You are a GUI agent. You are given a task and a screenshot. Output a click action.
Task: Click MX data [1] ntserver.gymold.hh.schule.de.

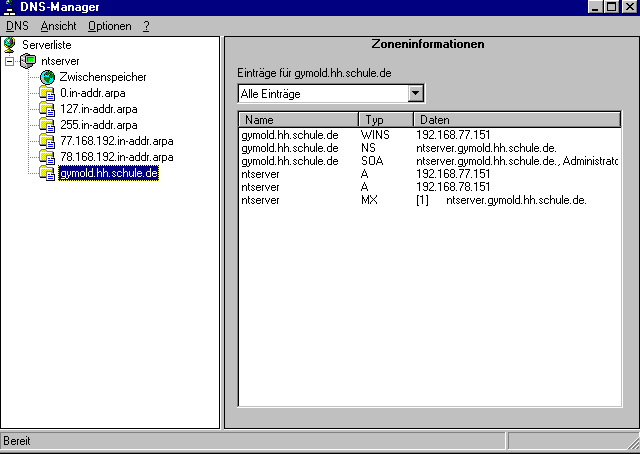coord(501,200)
